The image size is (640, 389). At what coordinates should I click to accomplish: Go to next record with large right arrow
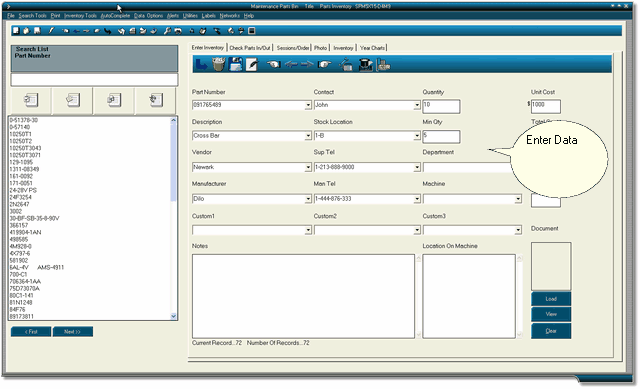[x=307, y=64]
